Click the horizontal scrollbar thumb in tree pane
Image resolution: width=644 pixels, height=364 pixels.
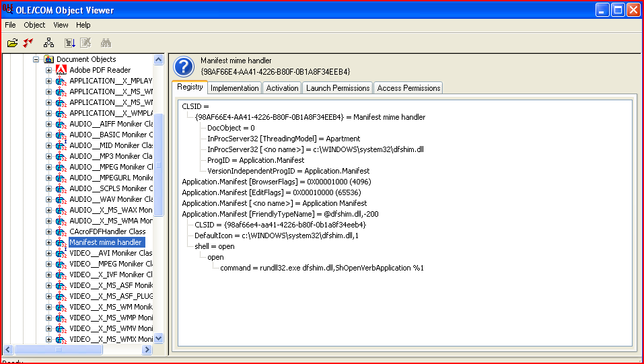pyautogui.click(x=59, y=350)
